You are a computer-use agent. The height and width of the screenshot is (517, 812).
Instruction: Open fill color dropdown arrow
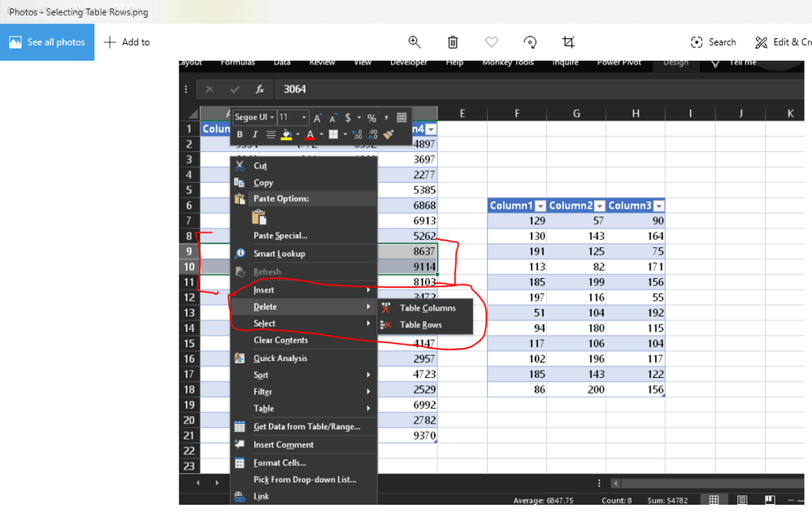[x=297, y=135]
